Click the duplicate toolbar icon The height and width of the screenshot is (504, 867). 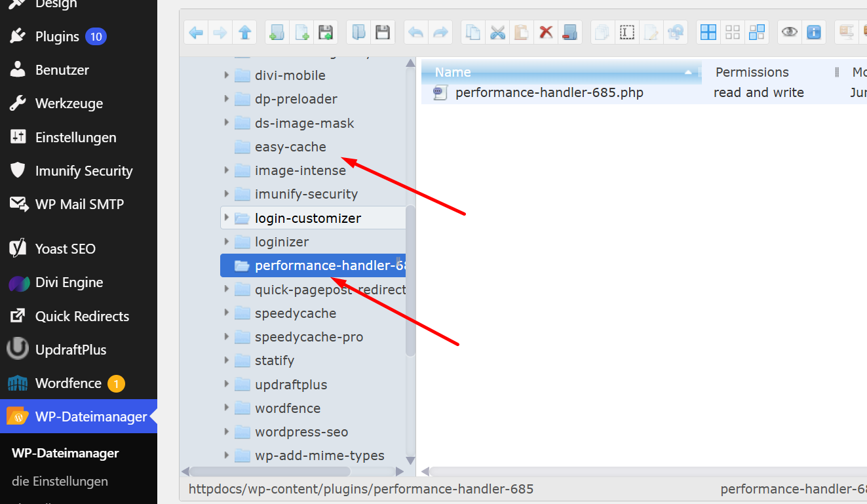coord(603,32)
